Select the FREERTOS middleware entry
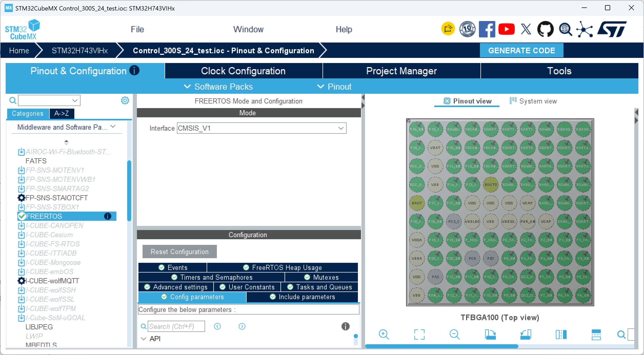 [67, 216]
